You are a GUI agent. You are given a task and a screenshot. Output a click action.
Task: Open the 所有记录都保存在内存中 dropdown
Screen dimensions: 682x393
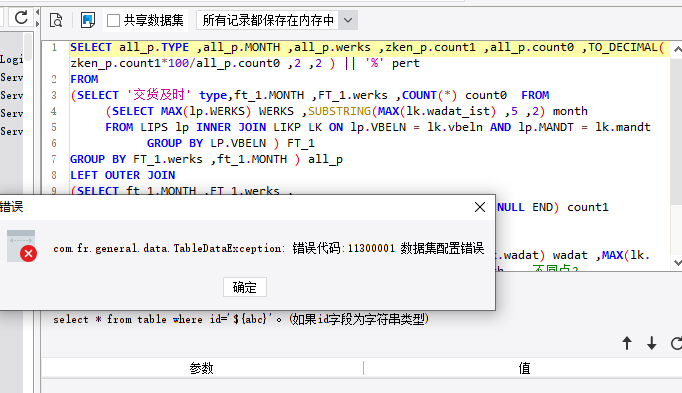click(277, 20)
